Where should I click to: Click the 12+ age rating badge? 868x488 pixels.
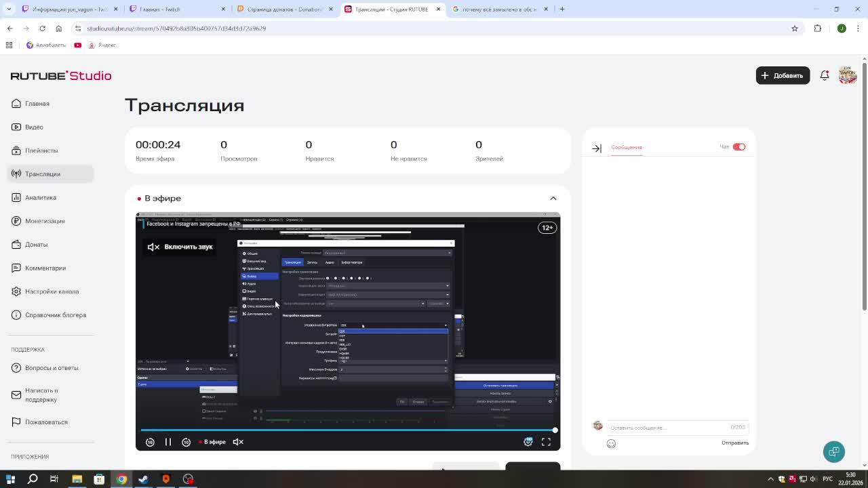point(547,228)
